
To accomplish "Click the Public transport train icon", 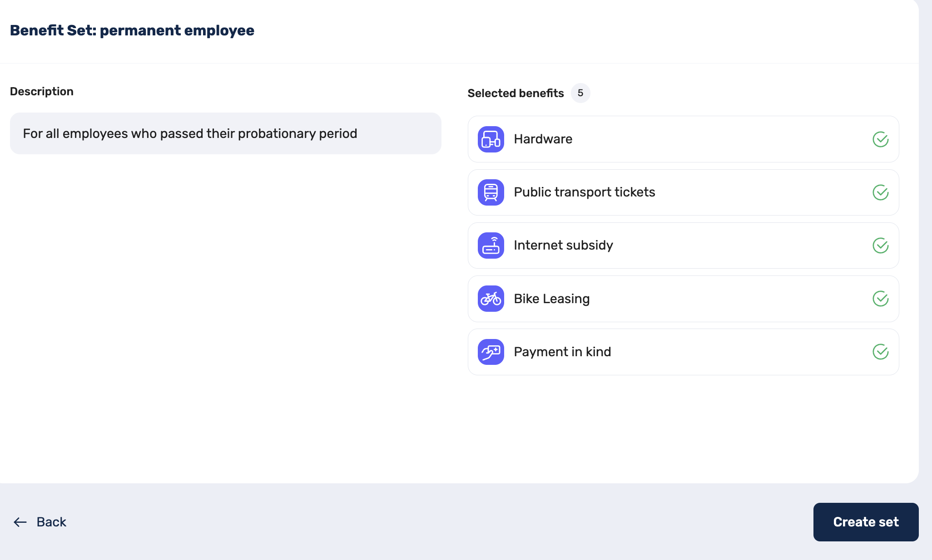I will point(491,192).
